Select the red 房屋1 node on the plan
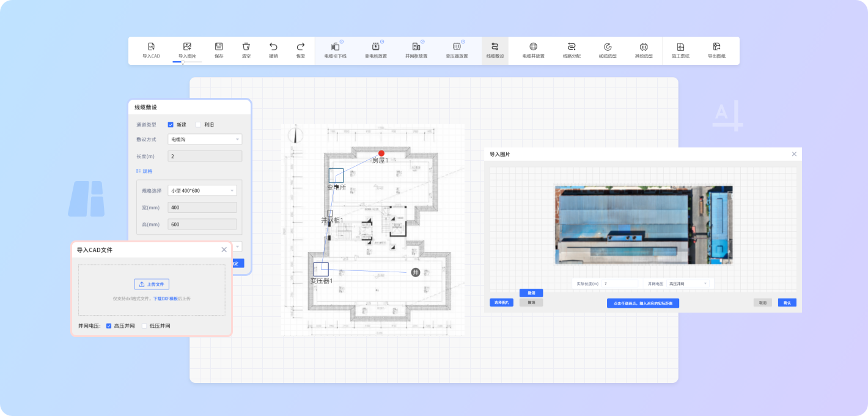The image size is (868, 416). 381,154
